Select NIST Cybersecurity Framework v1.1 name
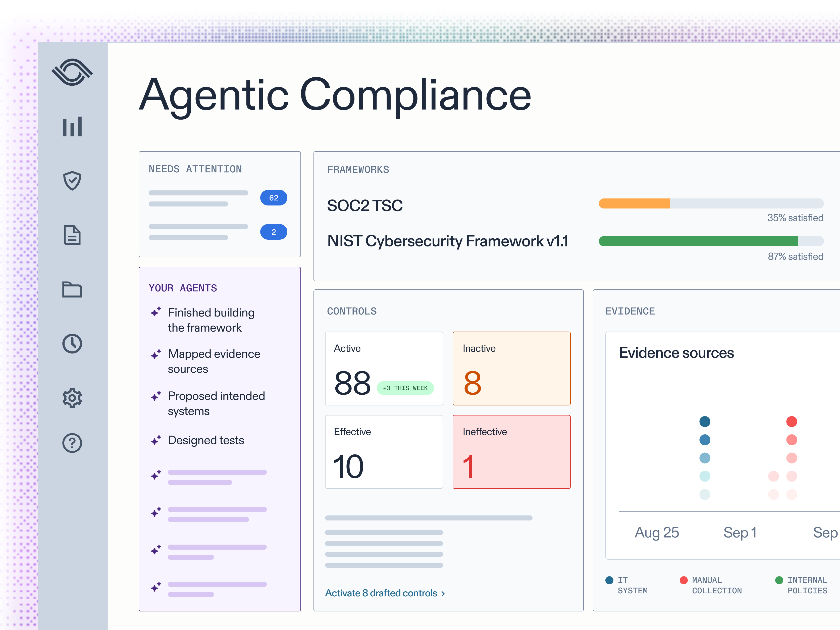Image resolution: width=840 pixels, height=630 pixels. pos(448,241)
